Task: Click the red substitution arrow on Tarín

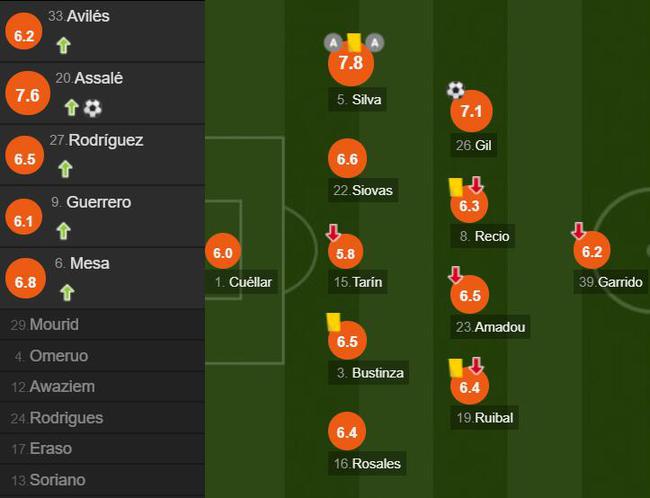Action: (333, 233)
